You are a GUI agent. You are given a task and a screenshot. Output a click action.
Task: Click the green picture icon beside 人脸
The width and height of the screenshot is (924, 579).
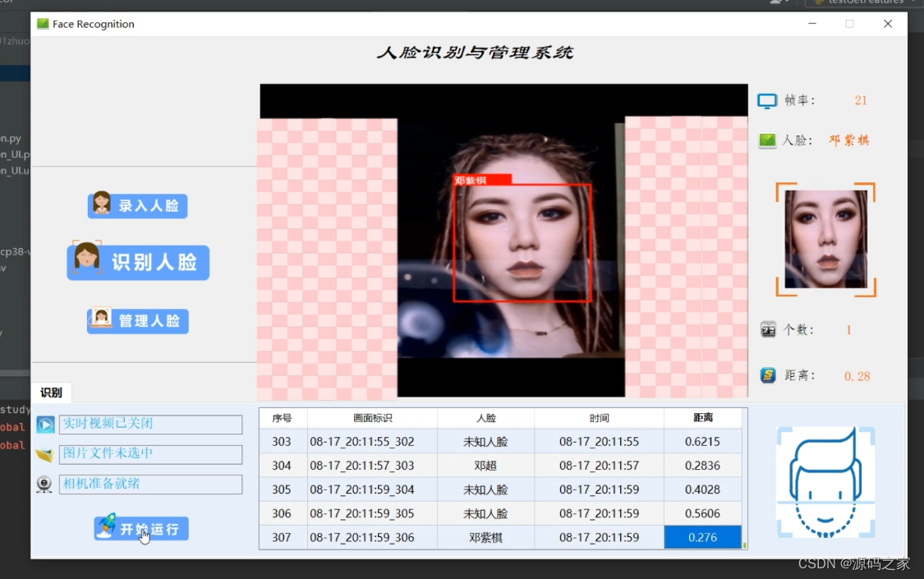coord(766,140)
